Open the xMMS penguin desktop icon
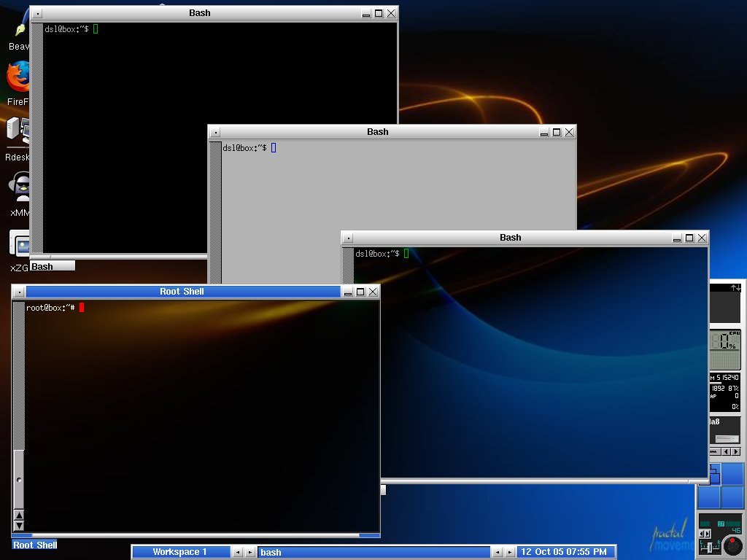Image resolution: width=747 pixels, height=560 pixels. (x=20, y=187)
